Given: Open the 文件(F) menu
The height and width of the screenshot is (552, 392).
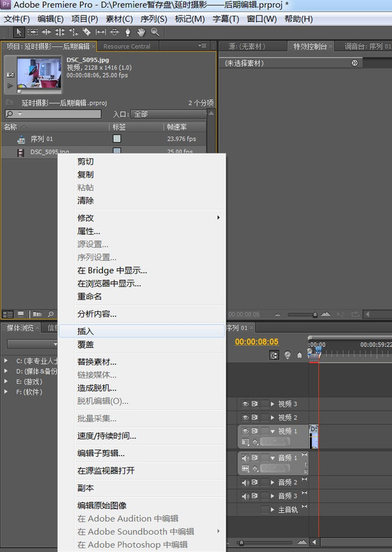Looking at the screenshot, I should tap(16, 19).
